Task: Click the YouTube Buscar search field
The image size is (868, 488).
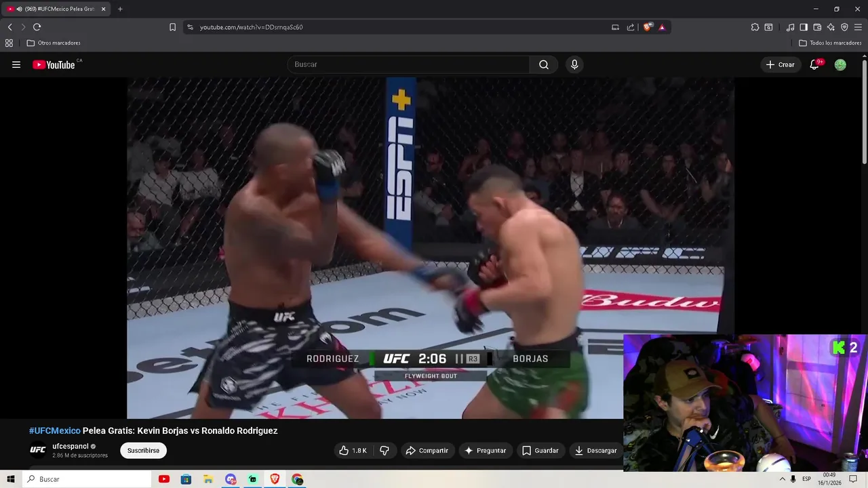Action: (408, 64)
